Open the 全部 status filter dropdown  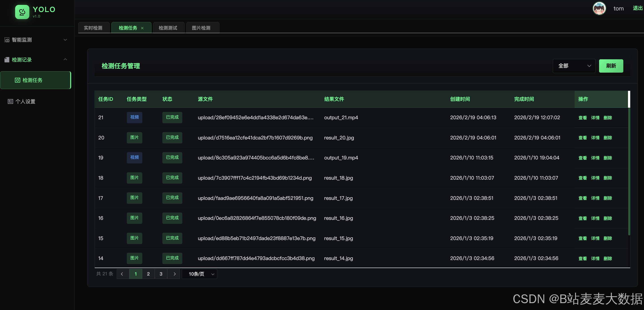point(574,66)
